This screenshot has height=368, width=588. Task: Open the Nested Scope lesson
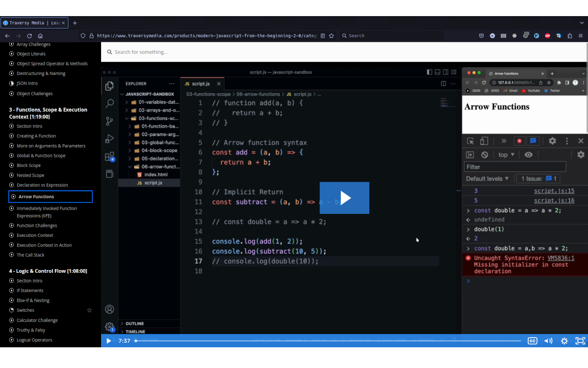coord(30,175)
